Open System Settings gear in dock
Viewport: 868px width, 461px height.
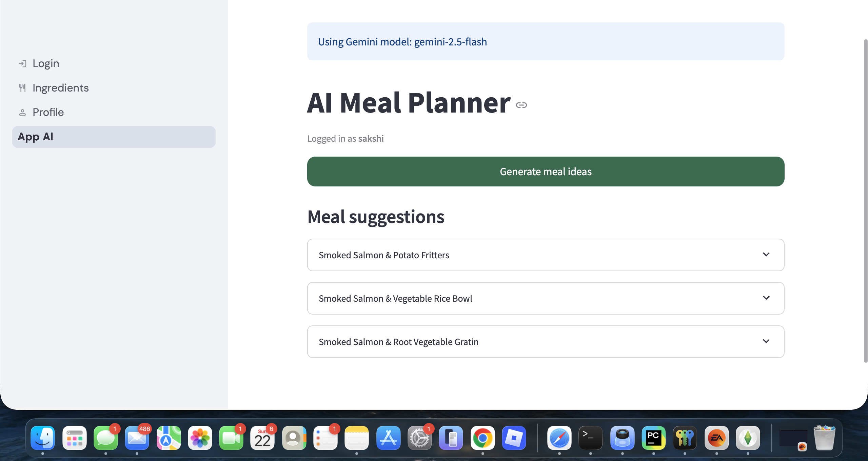(419, 438)
